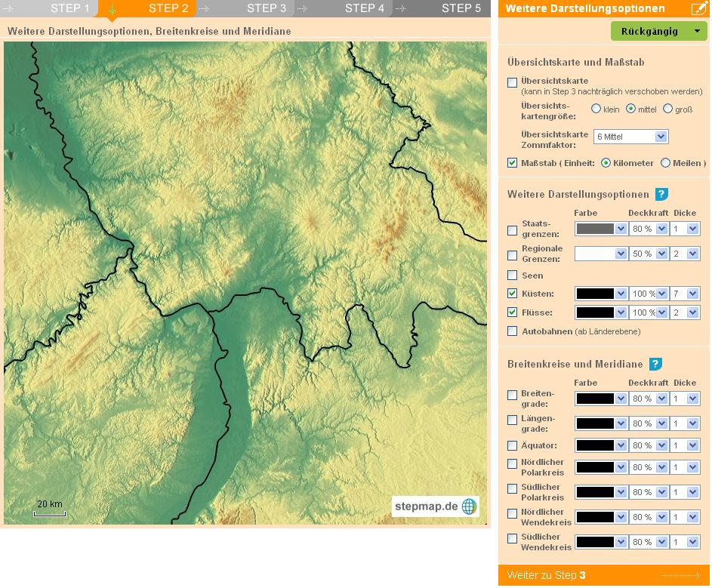Viewport: 712px width, 588px height.
Task: Click the edit pencil icon in panel header
Action: [x=698, y=9]
